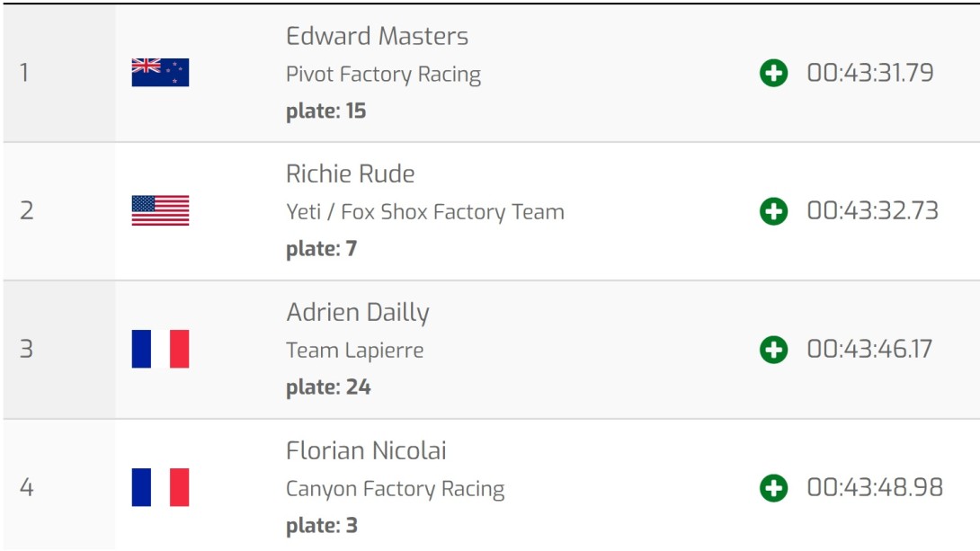Click position number 3 cell
Image resolution: width=980 pixels, height=551 pixels.
pyautogui.click(x=59, y=350)
